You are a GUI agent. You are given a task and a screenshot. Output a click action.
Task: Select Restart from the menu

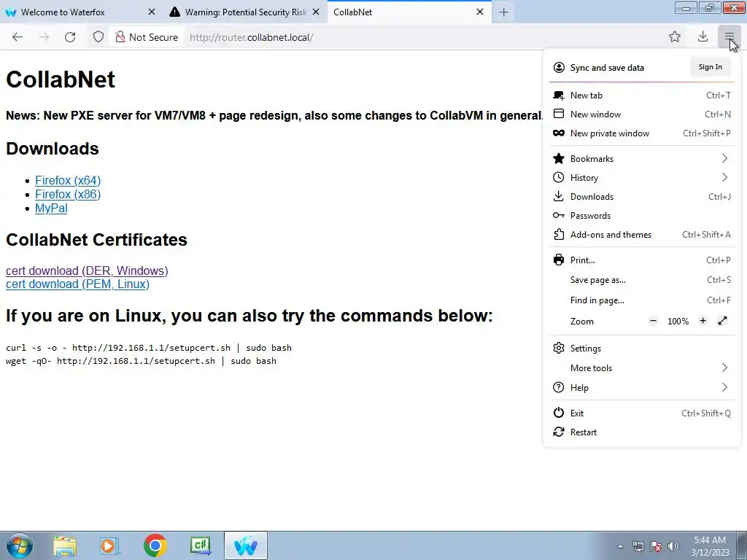tap(642, 432)
